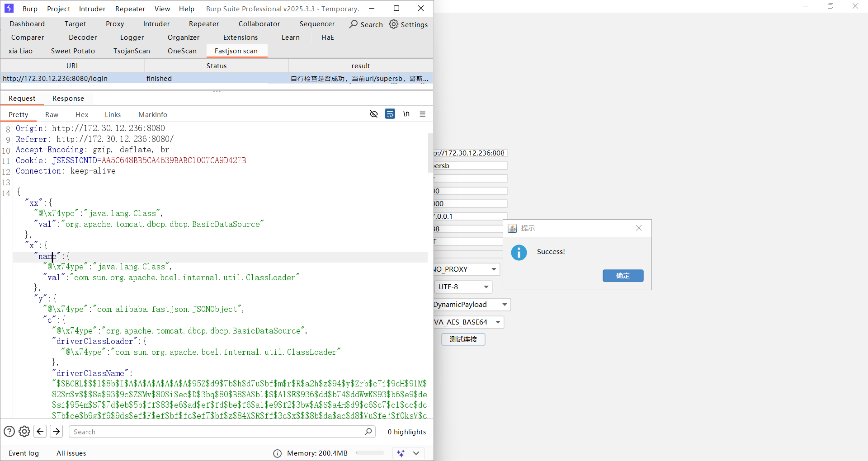Screen dimensions: 868x461
Task: Open the Burp menu
Action: coord(30,9)
